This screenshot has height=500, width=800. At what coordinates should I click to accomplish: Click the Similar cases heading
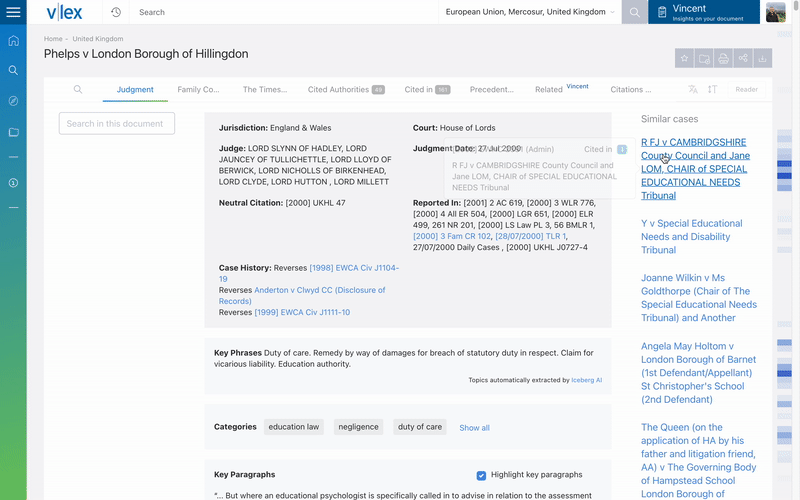pyautogui.click(x=669, y=119)
